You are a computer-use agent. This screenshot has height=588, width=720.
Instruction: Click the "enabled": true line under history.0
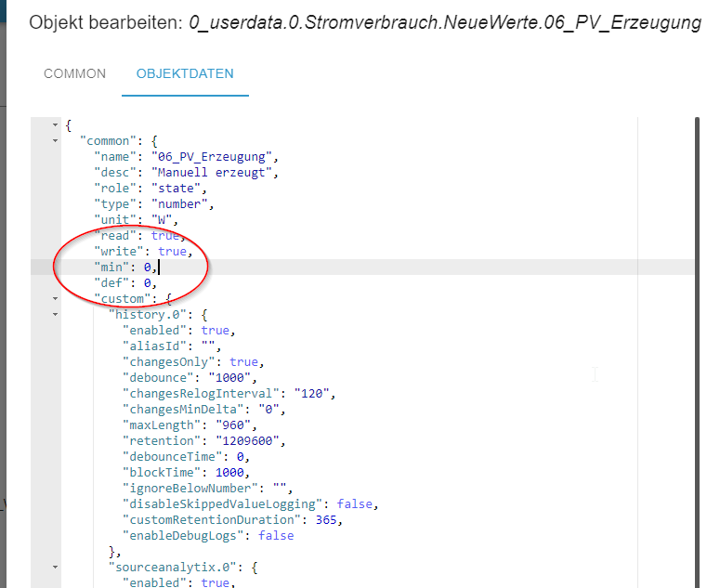coord(179,331)
